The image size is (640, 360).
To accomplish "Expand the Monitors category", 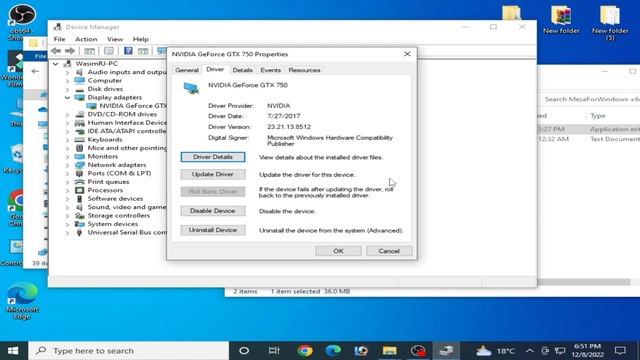I will 67,156.
